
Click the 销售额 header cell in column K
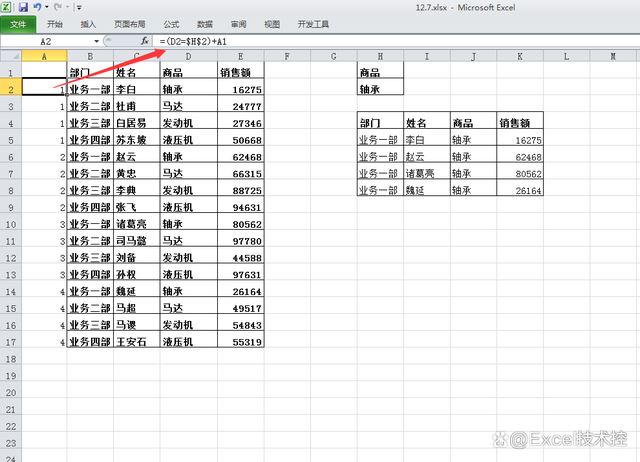pyautogui.click(x=519, y=122)
